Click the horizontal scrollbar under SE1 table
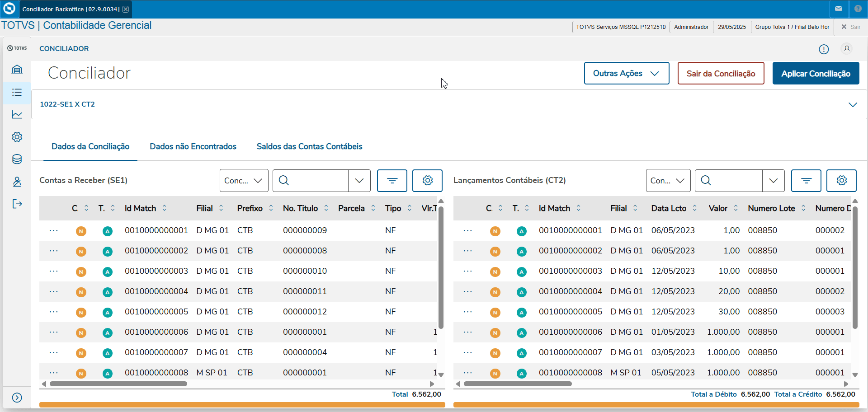Screen dimensions: 868x412 pyautogui.click(x=118, y=384)
